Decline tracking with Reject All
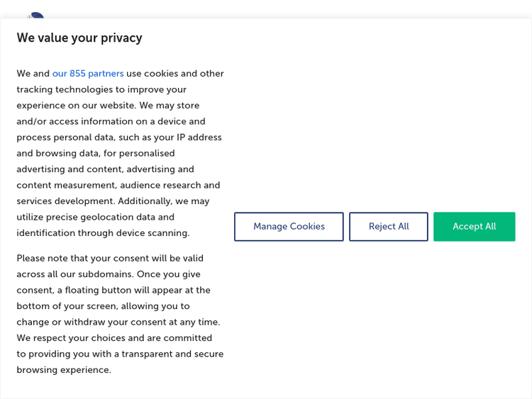This screenshot has height=399, width=532. 388,227
